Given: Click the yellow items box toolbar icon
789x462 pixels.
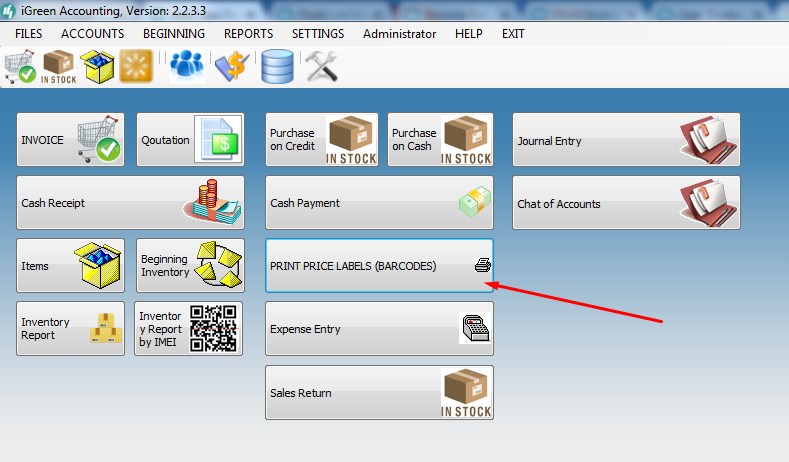Looking at the screenshot, I should pyautogui.click(x=98, y=66).
